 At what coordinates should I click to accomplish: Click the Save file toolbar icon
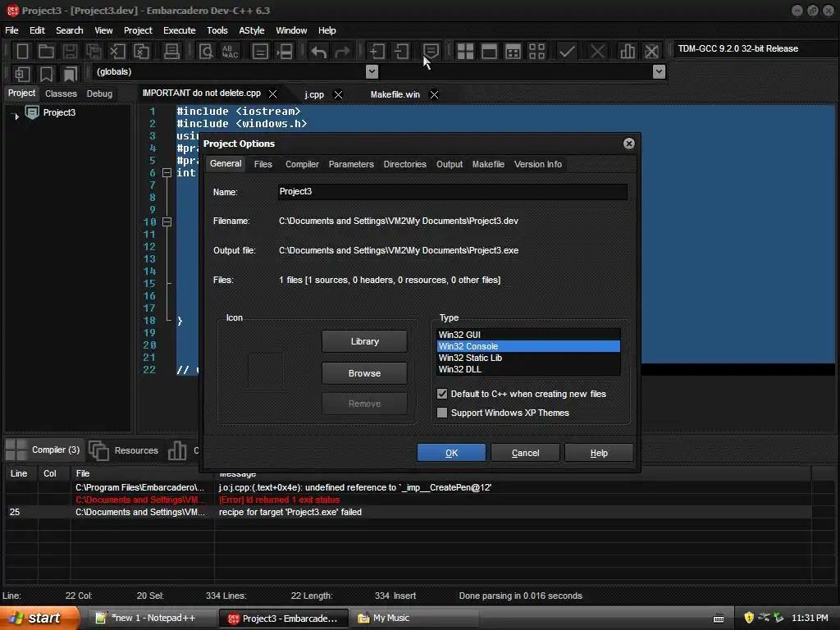point(70,52)
